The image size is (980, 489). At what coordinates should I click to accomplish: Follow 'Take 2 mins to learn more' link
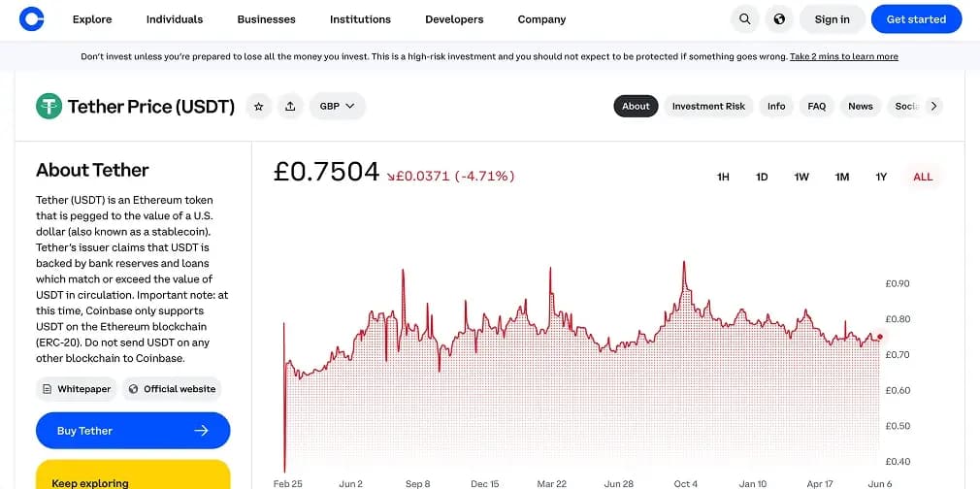(844, 56)
